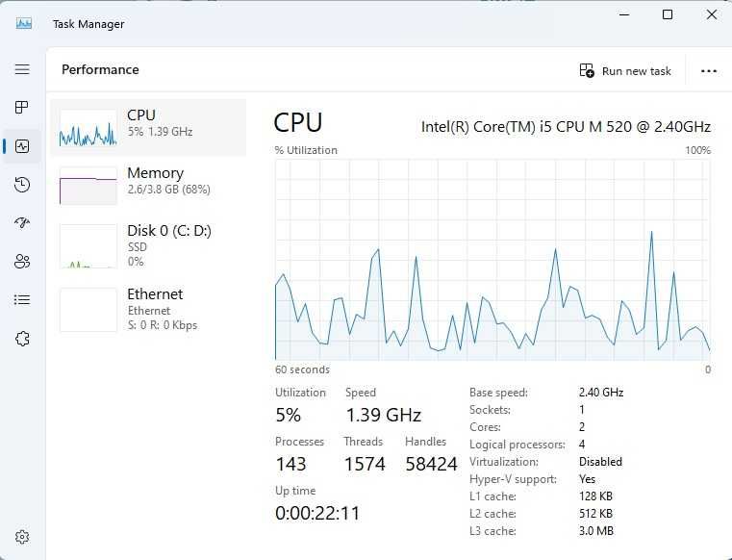Open the Users page icon

click(22, 262)
